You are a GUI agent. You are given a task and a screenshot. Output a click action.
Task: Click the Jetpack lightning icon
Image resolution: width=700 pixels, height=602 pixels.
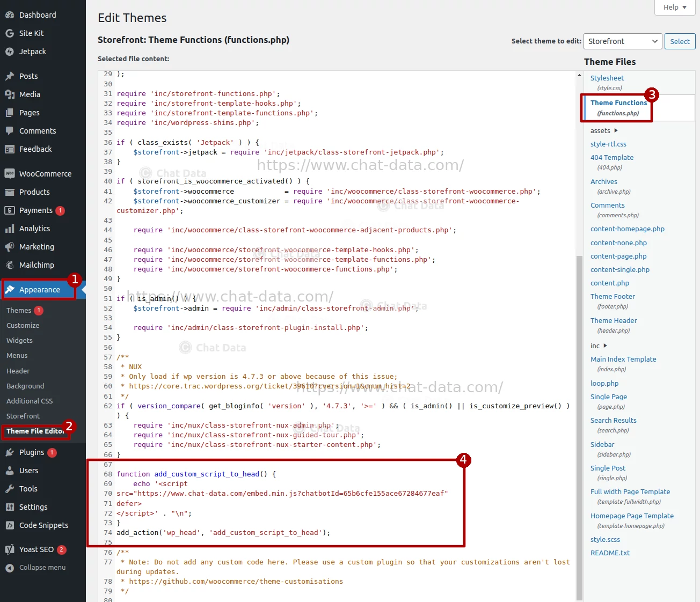10,52
